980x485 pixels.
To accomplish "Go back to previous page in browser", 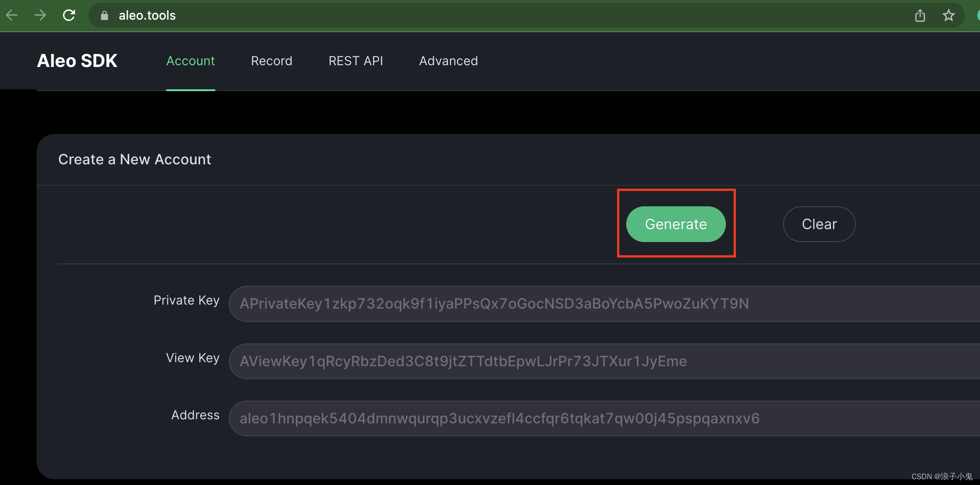I will click(12, 15).
